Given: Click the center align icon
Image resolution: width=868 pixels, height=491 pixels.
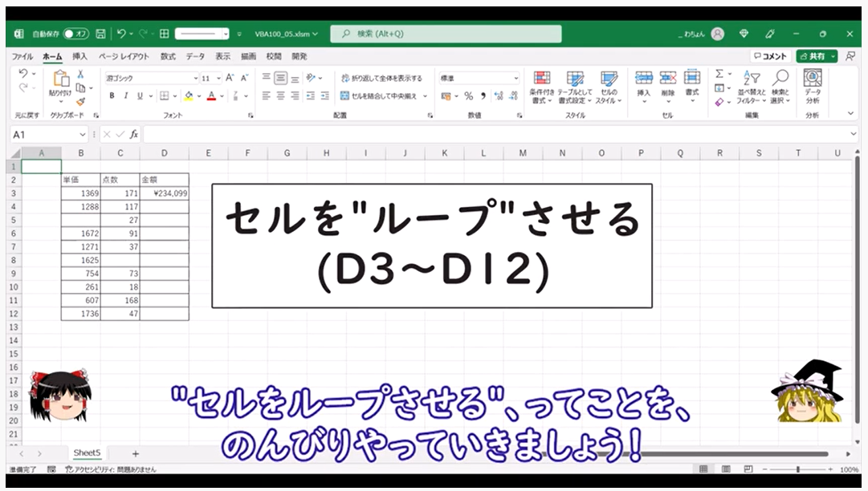Looking at the screenshot, I should (x=281, y=95).
